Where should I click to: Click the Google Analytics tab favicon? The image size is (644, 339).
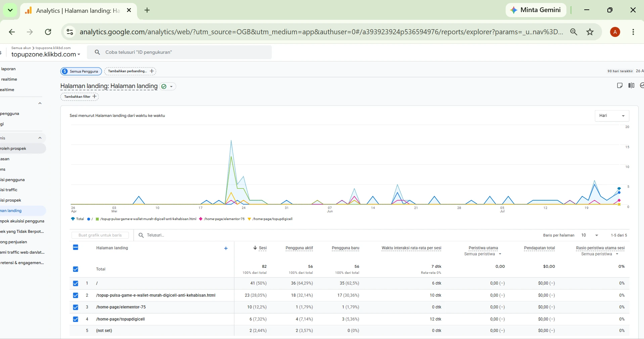pos(29,10)
